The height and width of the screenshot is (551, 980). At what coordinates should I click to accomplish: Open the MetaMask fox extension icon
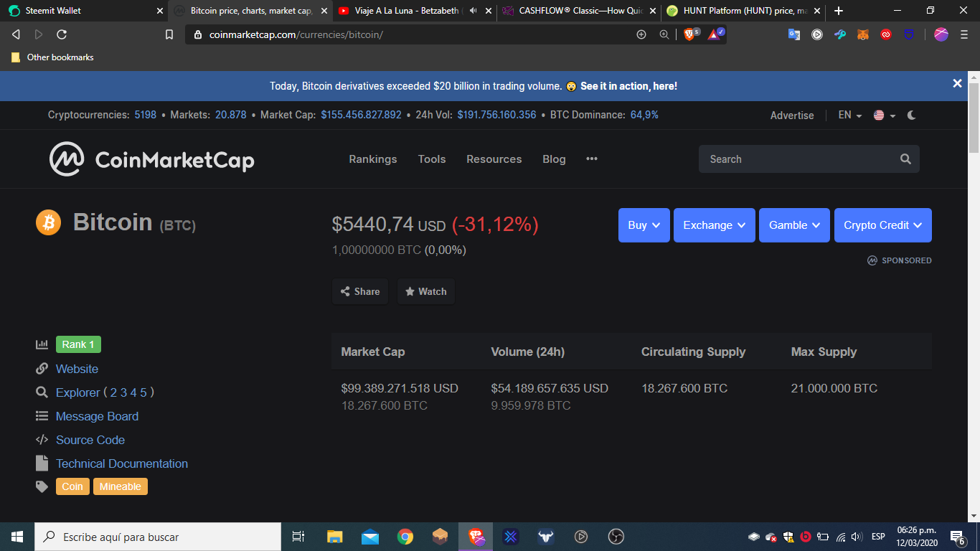tap(863, 34)
